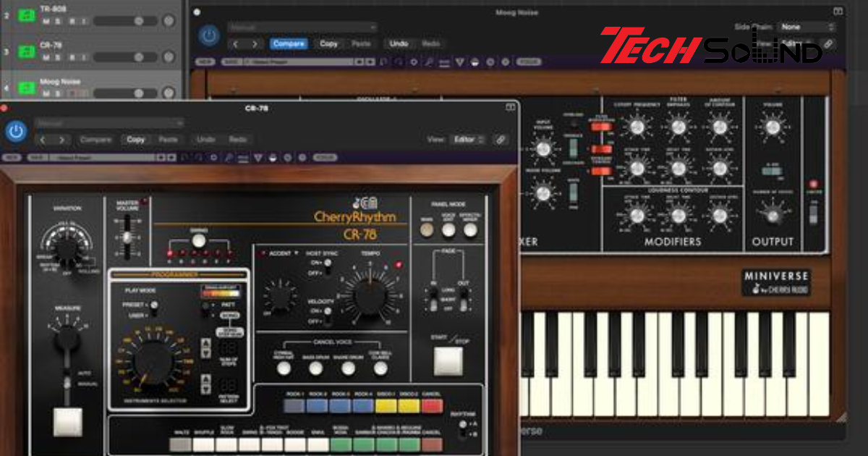This screenshot has height=456, width=868.
Task: Mute the TR-808 track
Action: click(46, 22)
